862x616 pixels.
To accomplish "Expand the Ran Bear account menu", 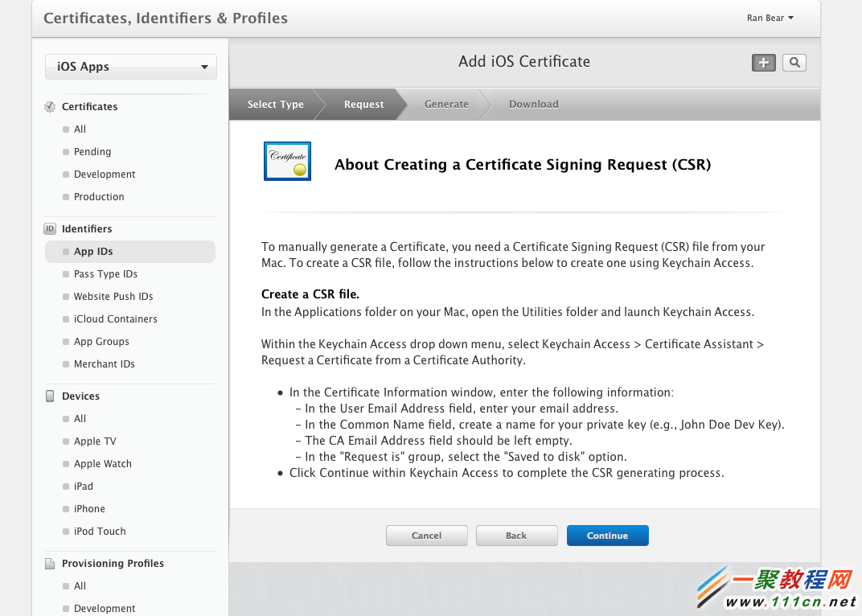I will tap(770, 18).
